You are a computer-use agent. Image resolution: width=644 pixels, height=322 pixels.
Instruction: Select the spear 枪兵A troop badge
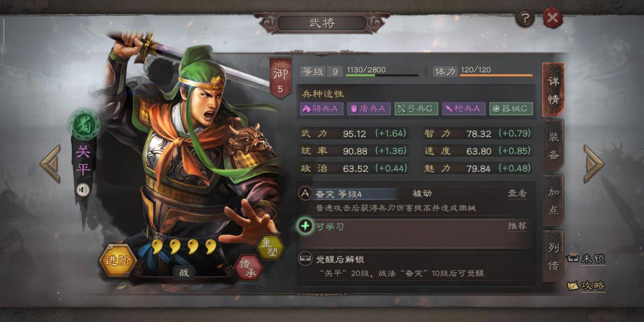pyautogui.click(x=463, y=109)
